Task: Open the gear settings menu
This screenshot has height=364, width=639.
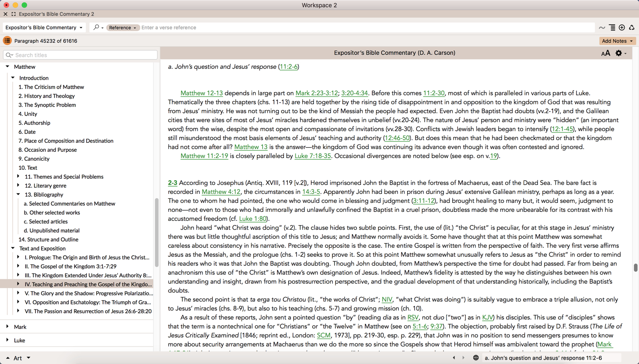Action: click(621, 53)
